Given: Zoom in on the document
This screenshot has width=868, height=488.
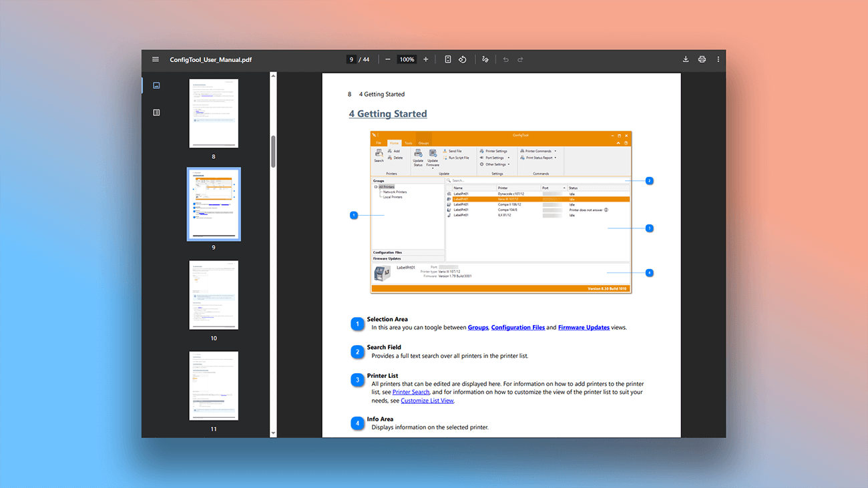Looking at the screenshot, I should [x=425, y=59].
